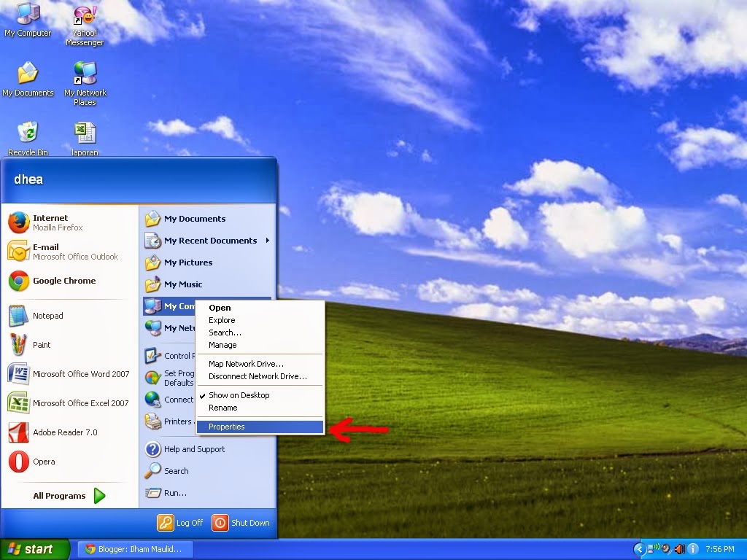The height and width of the screenshot is (560, 747).
Task: Click the 7:56 PM clock
Action: [720, 550]
